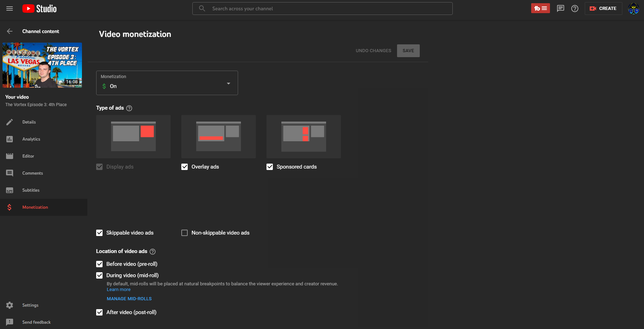Go back using the Channel content arrow
Screen dimensions: 644x329
coord(10,31)
